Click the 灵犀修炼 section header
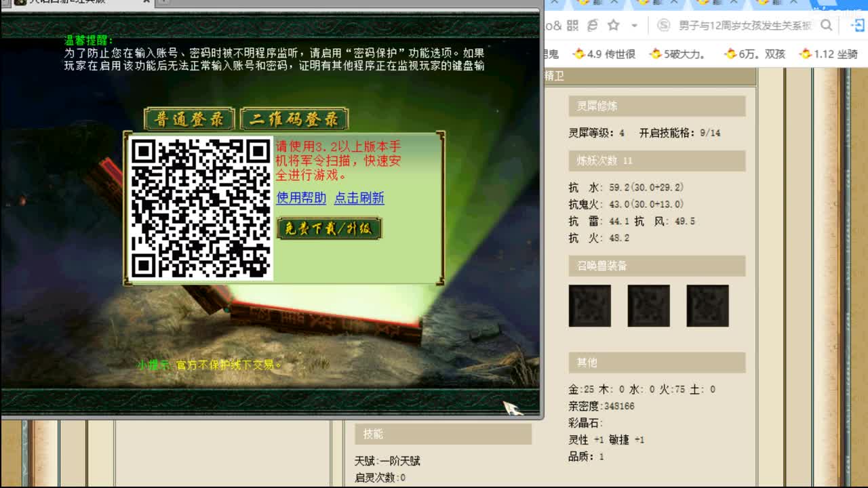The width and height of the screenshot is (868, 488). [656, 106]
